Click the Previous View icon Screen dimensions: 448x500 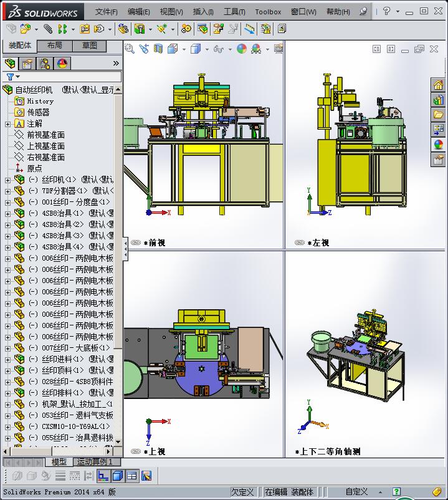pos(144,49)
